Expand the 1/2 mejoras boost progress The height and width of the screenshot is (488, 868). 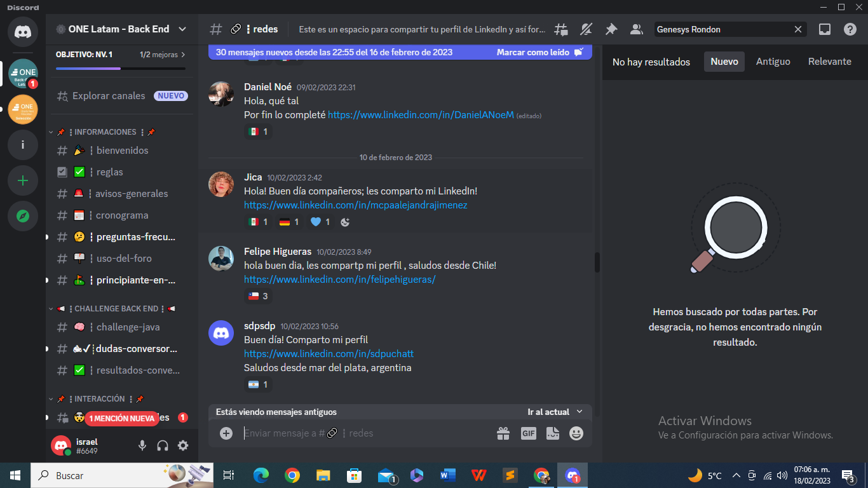coord(163,55)
